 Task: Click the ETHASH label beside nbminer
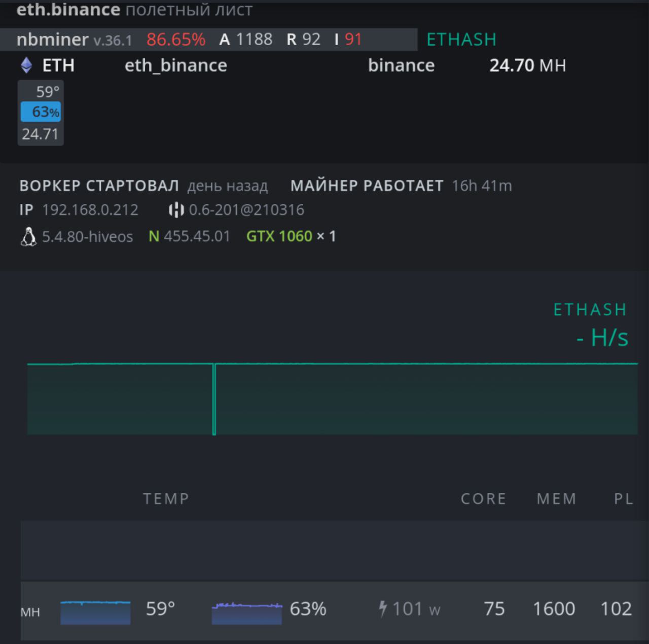click(461, 40)
